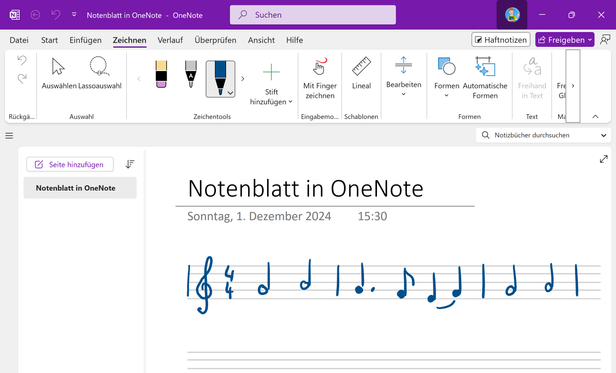Image resolution: width=616 pixels, height=373 pixels.
Task: Toggle Automatische Formen
Action: point(485,79)
